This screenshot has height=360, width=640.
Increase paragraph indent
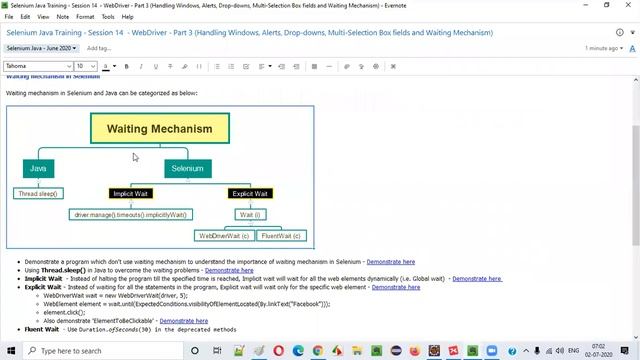[296, 66]
